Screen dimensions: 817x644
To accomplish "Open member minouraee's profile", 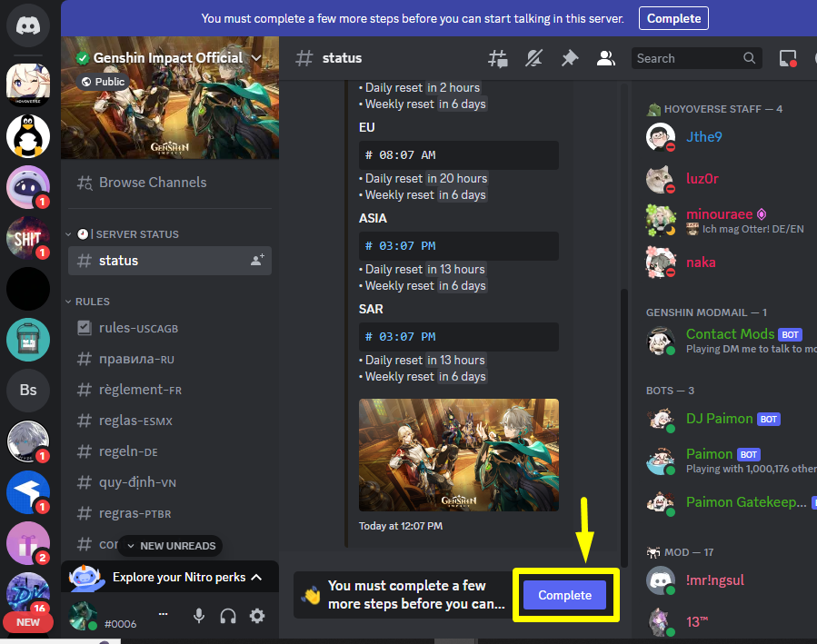I will [x=727, y=221].
